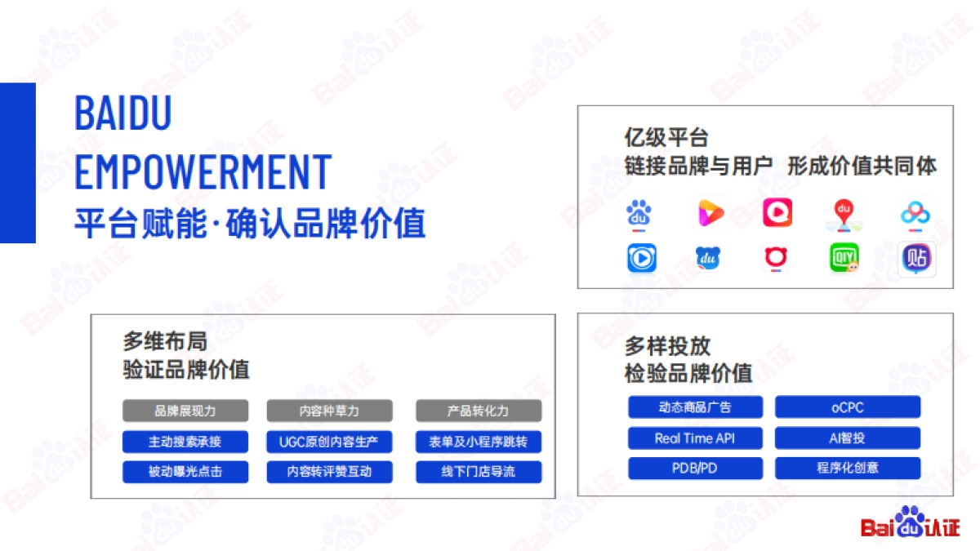Screen dimensions: 980x551
Task: Click the 程序化创意 button
Action: click(x=849, y=468)
